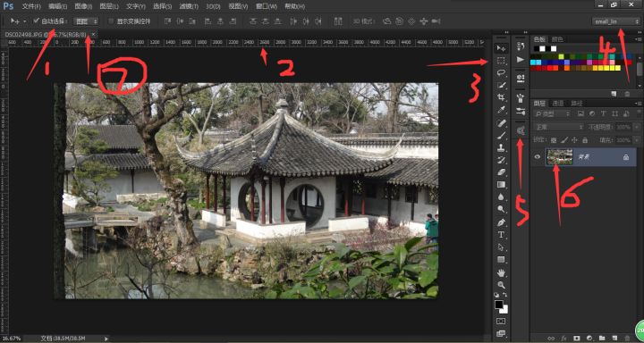Switch to the 颜色 color tab
The image size is (644, 343).
(x=557, y=39)
